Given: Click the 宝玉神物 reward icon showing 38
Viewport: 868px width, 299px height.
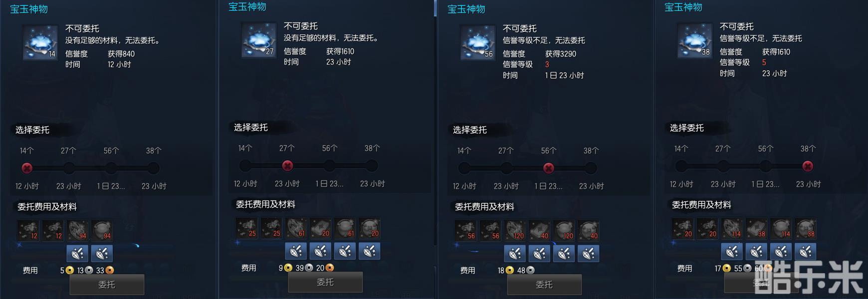Looking at the screenshot, I should click(x=694, y=40).
